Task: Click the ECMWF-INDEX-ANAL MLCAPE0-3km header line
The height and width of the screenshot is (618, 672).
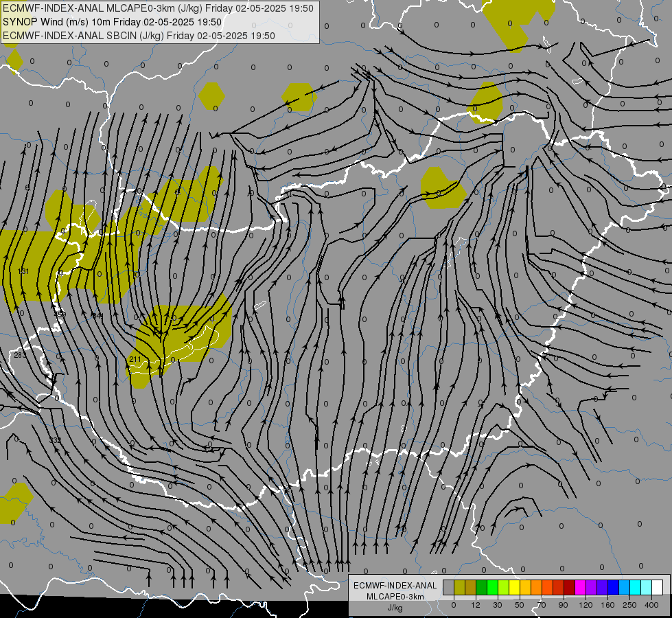Action: [x=158, y=8]
